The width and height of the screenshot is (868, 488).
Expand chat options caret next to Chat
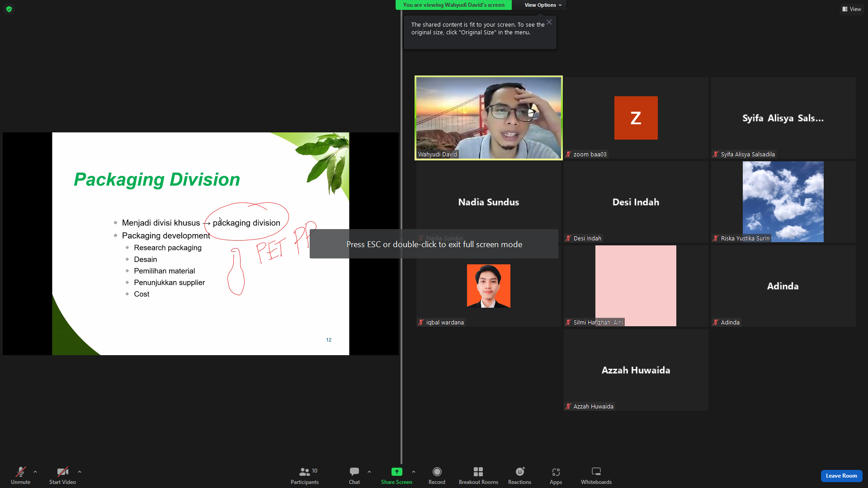tap(369, 472)
